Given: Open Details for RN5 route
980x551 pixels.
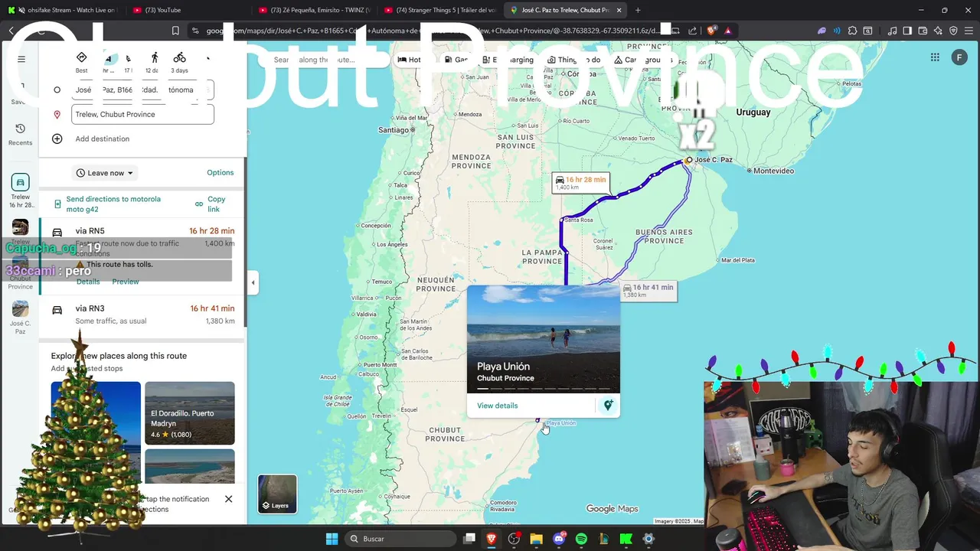Looking at the screenshot, I should coord(88,282).
